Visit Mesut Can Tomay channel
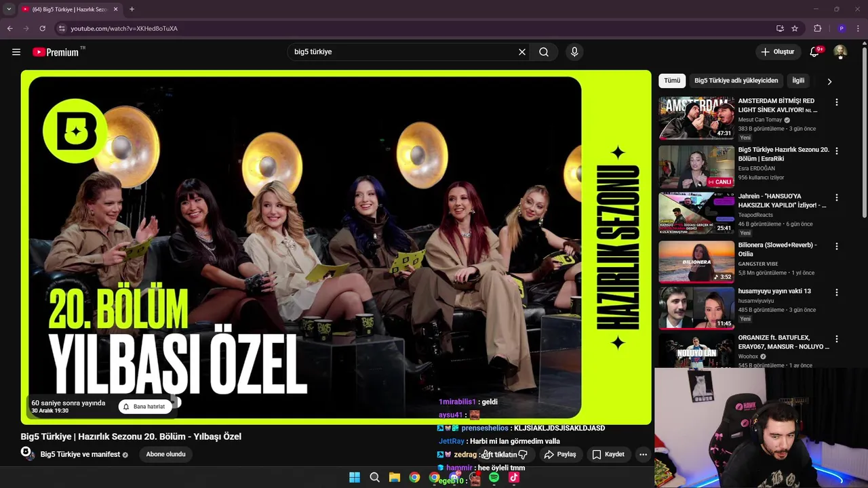This screenshot has width=868, height=488. (760, 120)
